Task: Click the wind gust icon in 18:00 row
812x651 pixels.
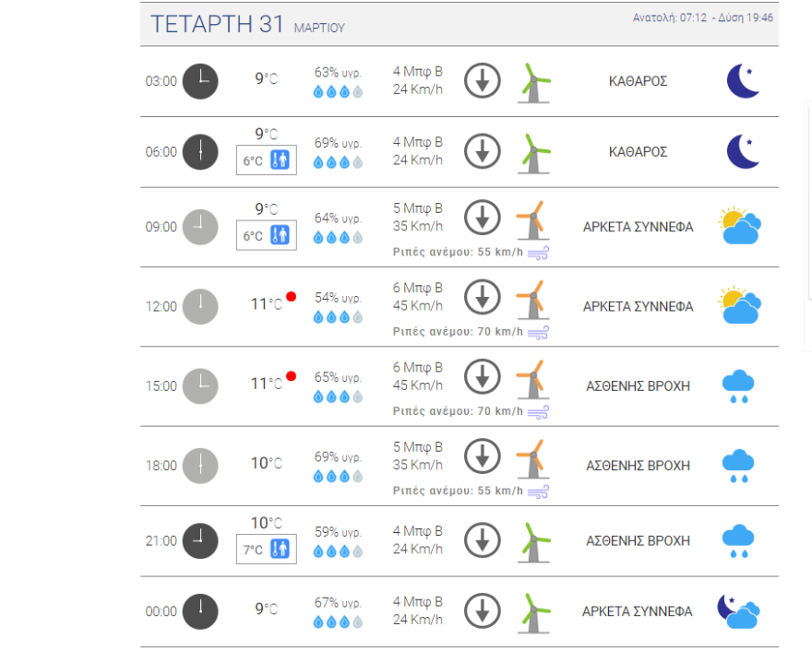Action: pos(538,491)
